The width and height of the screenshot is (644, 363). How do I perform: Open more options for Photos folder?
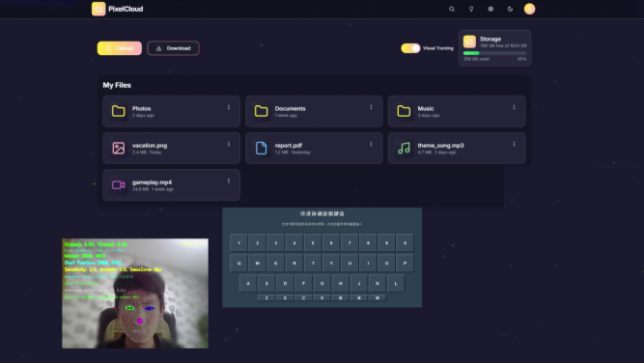229,107
